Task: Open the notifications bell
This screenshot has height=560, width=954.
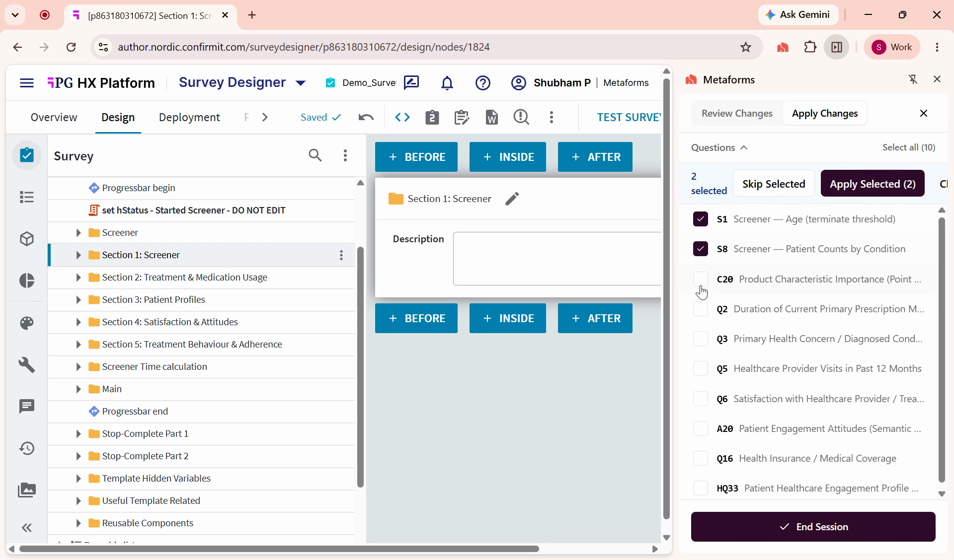Action: click(447, 83)
